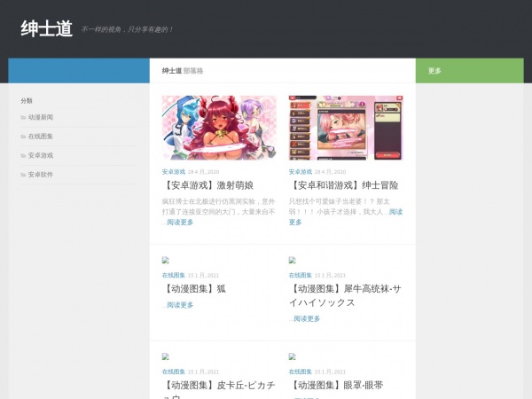Viewport: 532px width, 399px height.
Task: Click broken image icon above 皮卡丘 post
Action: point(165,356)
